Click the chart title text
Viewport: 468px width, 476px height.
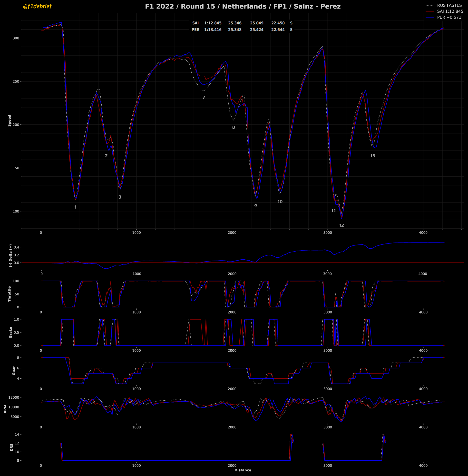click(x=243, y=6)
